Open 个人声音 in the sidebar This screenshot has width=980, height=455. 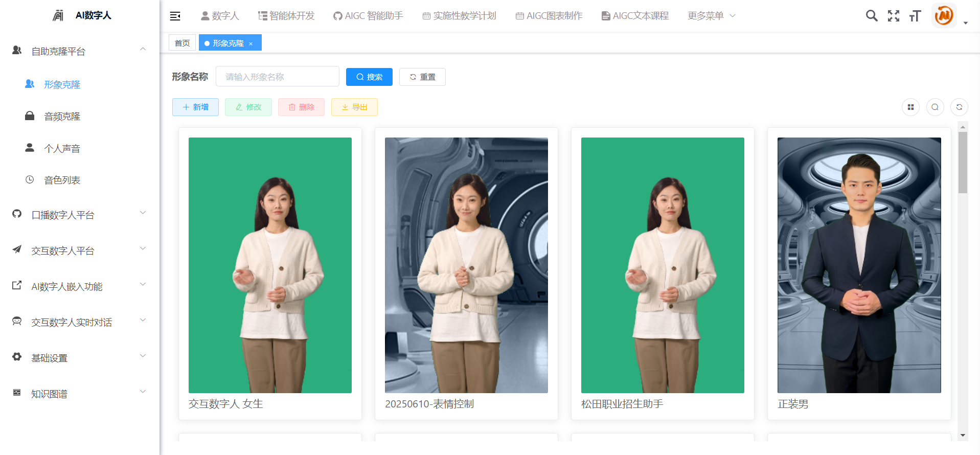[80, 148]
